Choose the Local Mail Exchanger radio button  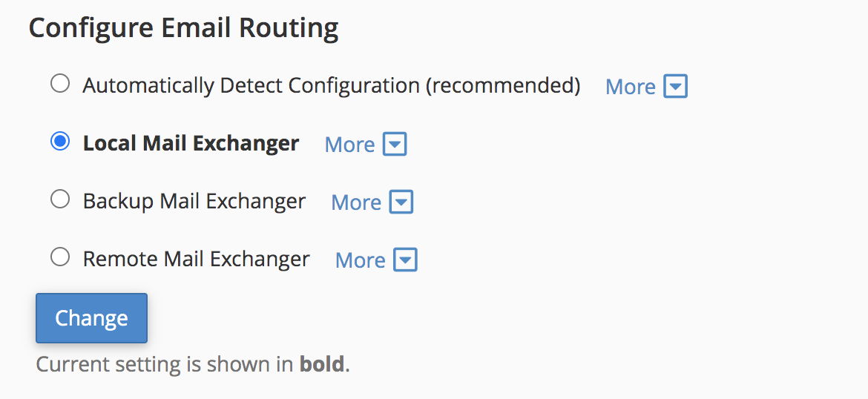coord(60,141)
